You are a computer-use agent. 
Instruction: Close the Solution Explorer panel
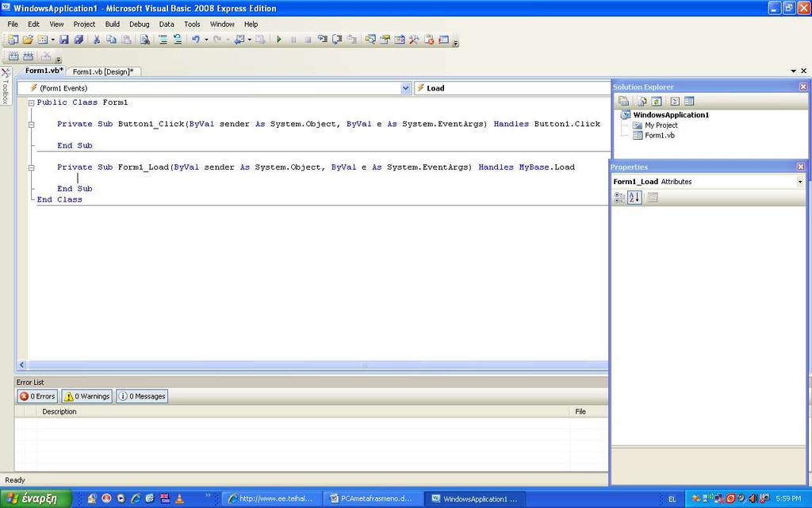pos(803,87)
